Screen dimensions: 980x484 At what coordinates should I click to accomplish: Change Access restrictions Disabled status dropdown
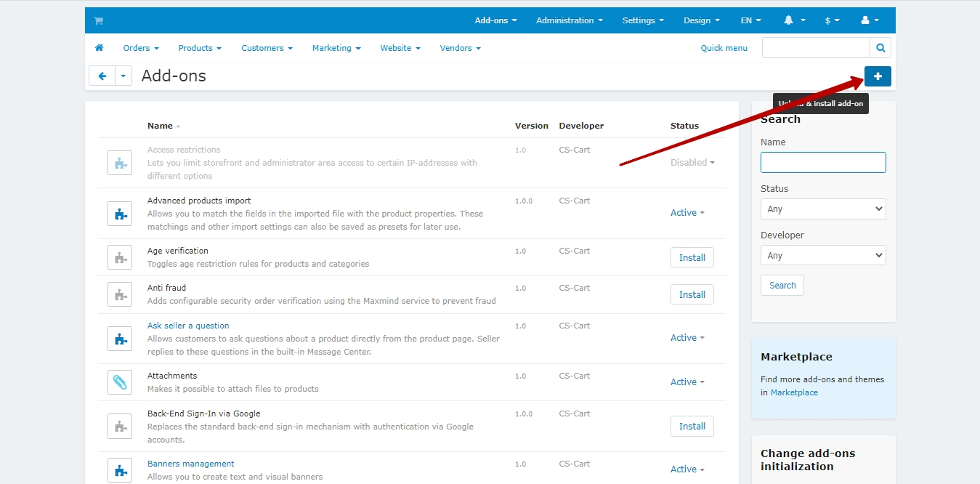692,163
